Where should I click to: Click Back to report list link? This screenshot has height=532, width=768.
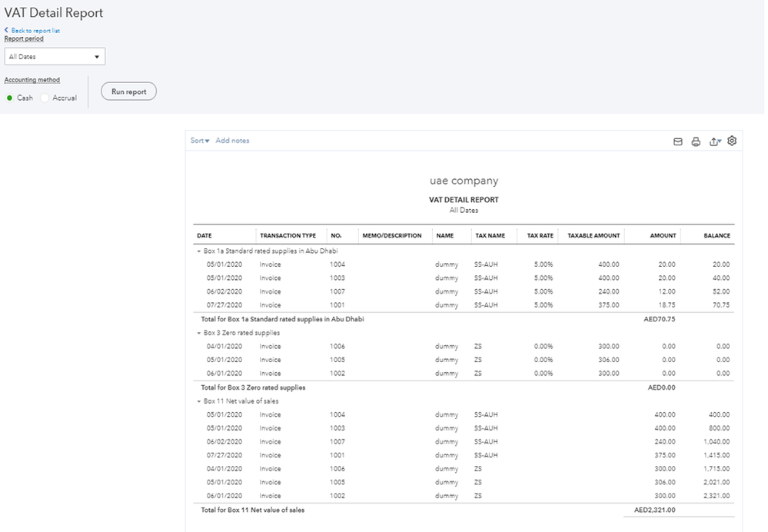tap(35, 31)
